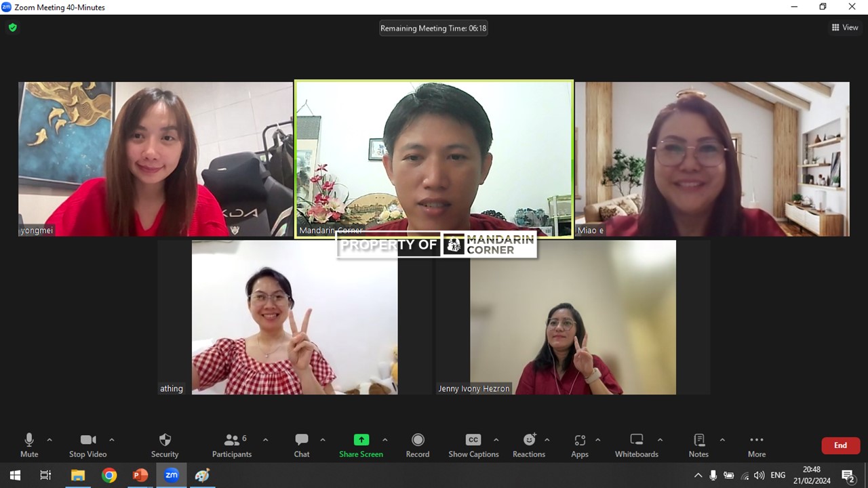Expand video options arrow beside Stop Video

pos(112,440)
